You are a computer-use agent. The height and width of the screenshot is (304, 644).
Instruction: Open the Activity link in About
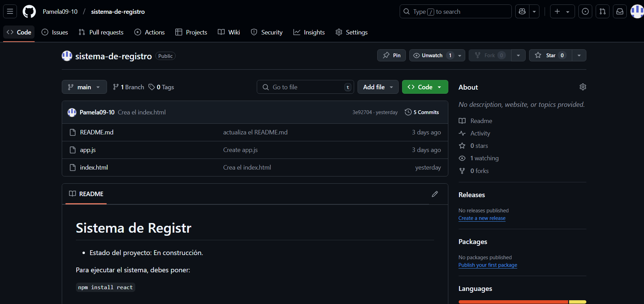[x=474, y=133]
